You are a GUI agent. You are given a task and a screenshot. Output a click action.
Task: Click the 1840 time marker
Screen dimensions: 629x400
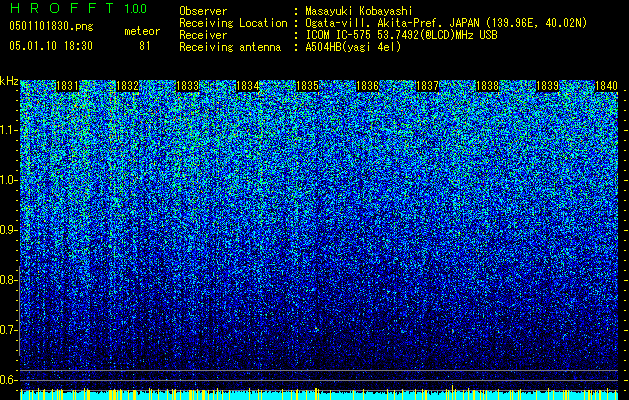pos(606,86)
